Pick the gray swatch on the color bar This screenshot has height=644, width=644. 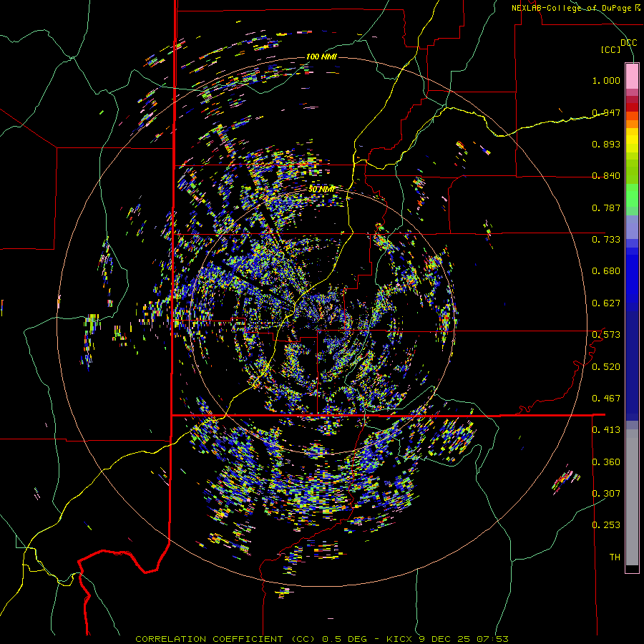[632, 497]
